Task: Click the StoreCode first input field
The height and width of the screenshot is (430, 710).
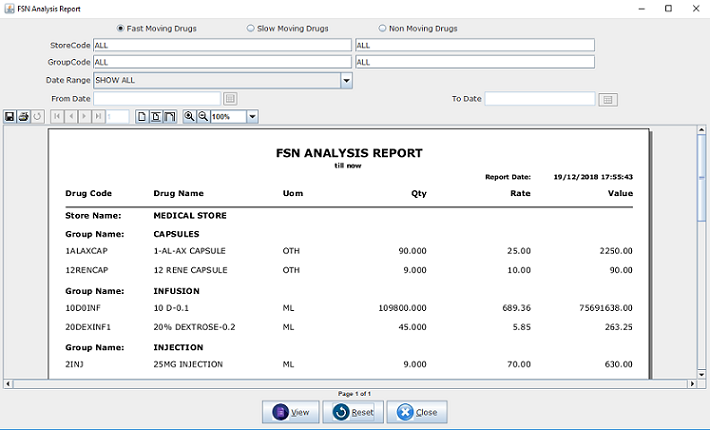Action: [x=222, y=45]
